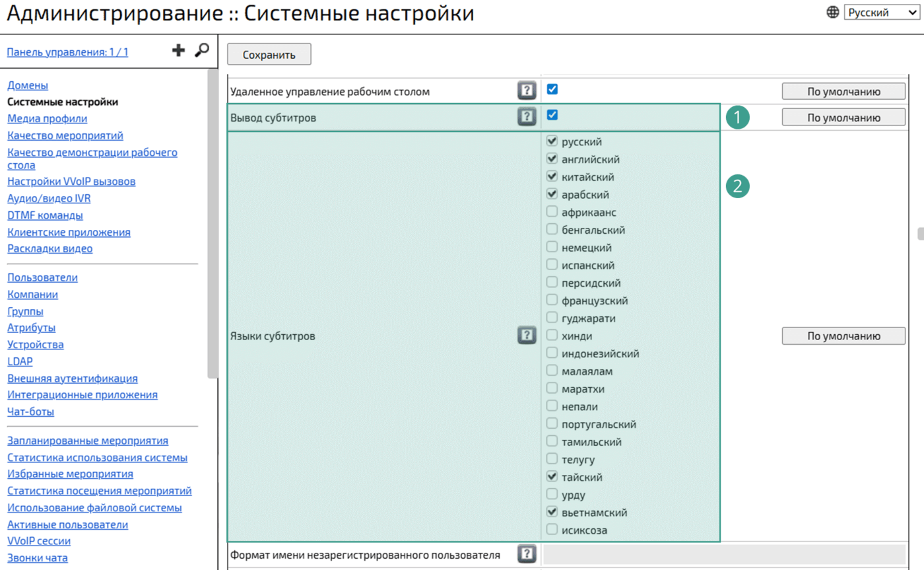Viewport: 924px width, 570px height.
Task: Click the Формат имени незарегистрированного пользователя field
Action: tap(723, 554)
